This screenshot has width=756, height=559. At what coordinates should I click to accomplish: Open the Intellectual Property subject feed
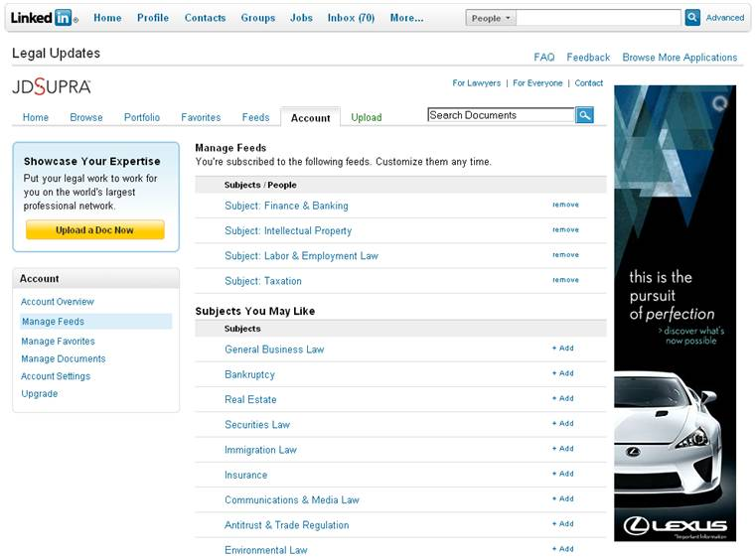click(288, 230)
